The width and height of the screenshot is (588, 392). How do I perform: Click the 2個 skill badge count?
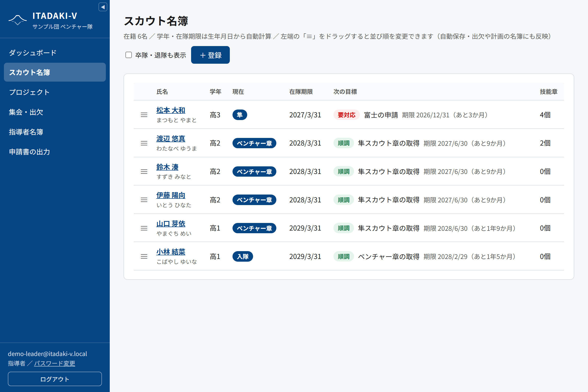click(545, 143)
